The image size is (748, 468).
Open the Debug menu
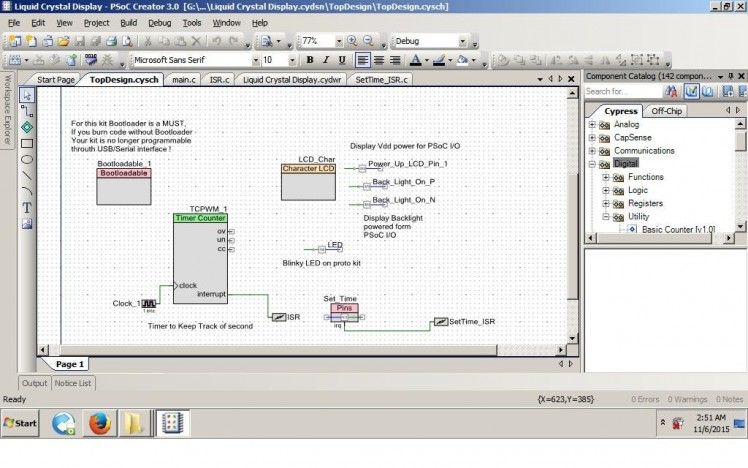(159, 22)
